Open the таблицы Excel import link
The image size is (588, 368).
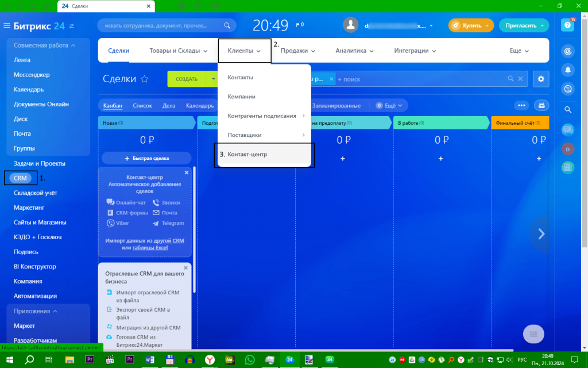[150, 247]
